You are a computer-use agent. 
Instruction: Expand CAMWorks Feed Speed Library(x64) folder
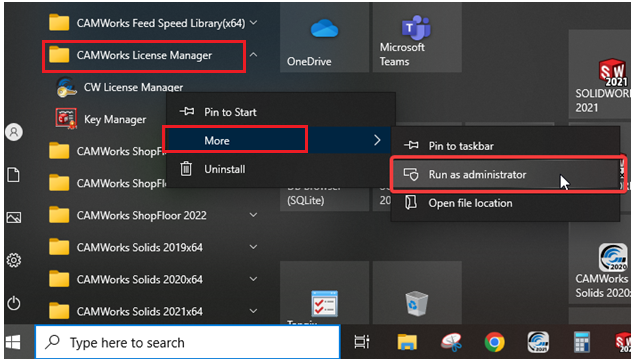tap(253, 23)
